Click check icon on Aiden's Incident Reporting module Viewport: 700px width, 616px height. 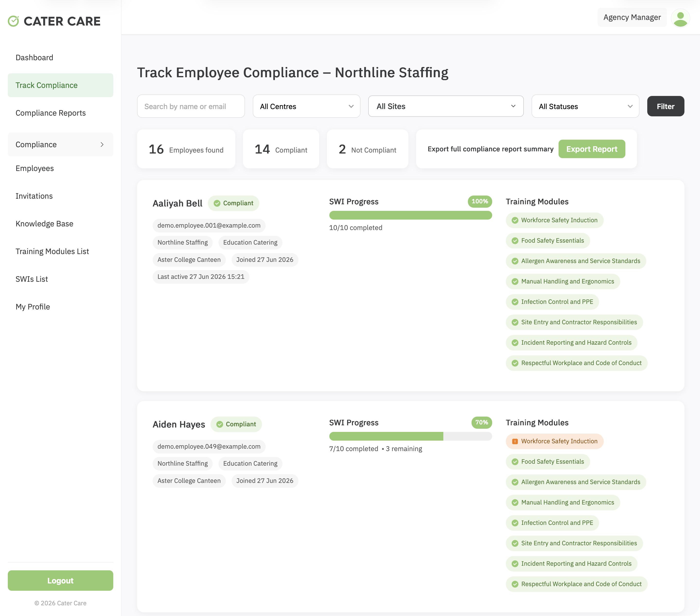coord(515,564)
